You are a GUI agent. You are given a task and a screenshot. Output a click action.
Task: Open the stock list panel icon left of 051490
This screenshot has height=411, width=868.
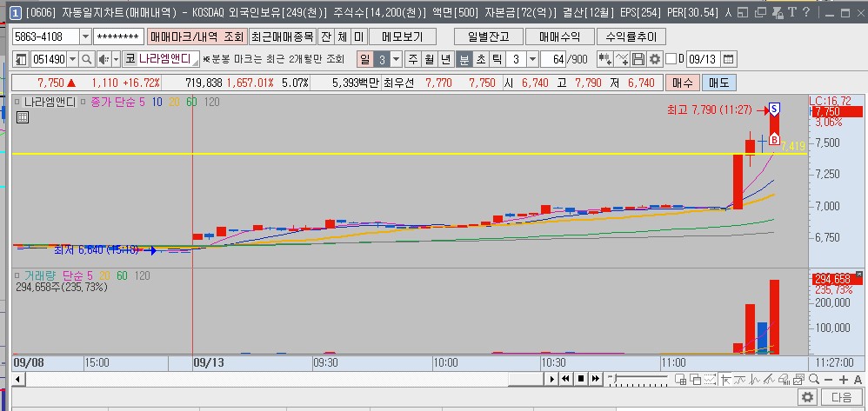[21, 59]
